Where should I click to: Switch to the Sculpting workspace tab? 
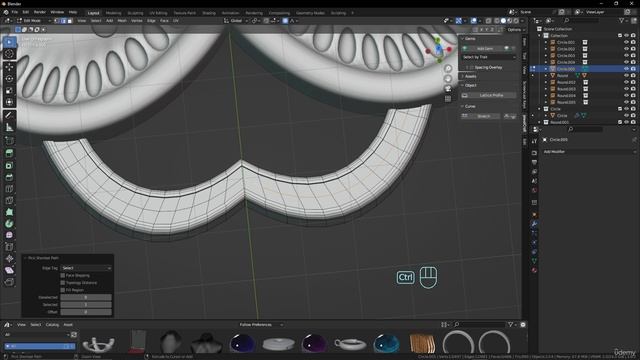[x=135, y=13]
